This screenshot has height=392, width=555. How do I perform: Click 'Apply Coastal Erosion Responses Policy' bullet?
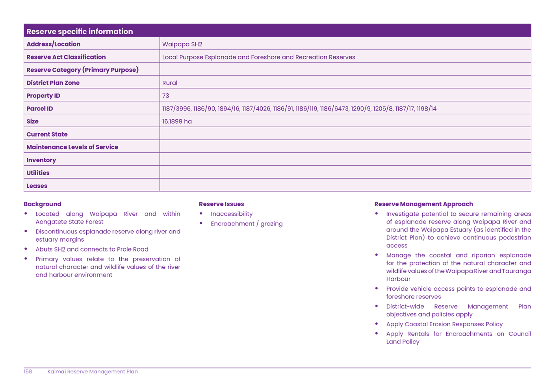[444, 324]
